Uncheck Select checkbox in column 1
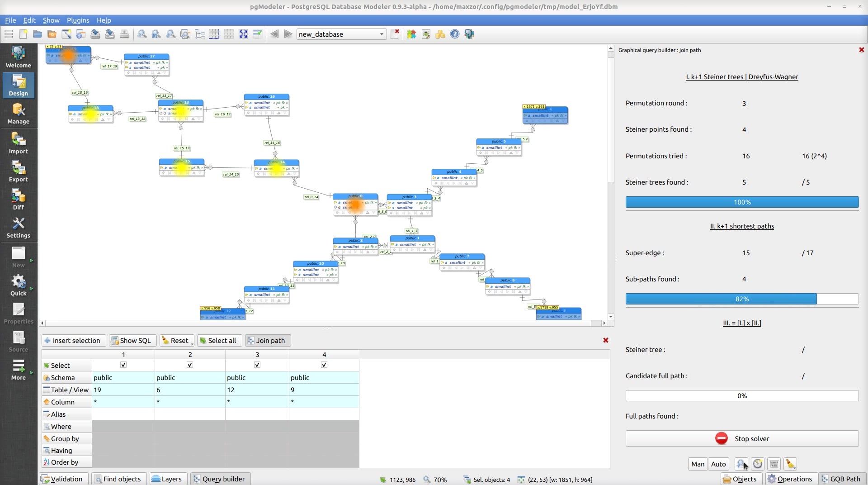Viewport: 868px width, 485px height. pos(123,365)
